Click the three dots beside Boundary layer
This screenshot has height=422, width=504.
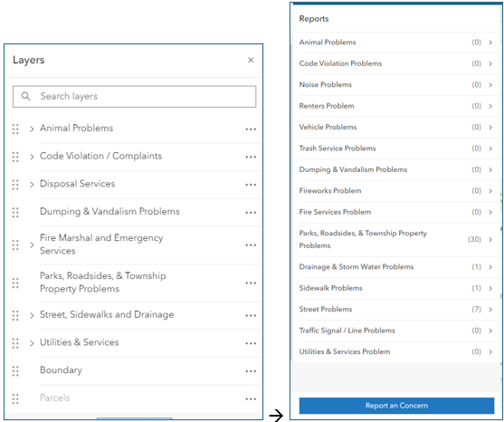(x=251, y=371)
